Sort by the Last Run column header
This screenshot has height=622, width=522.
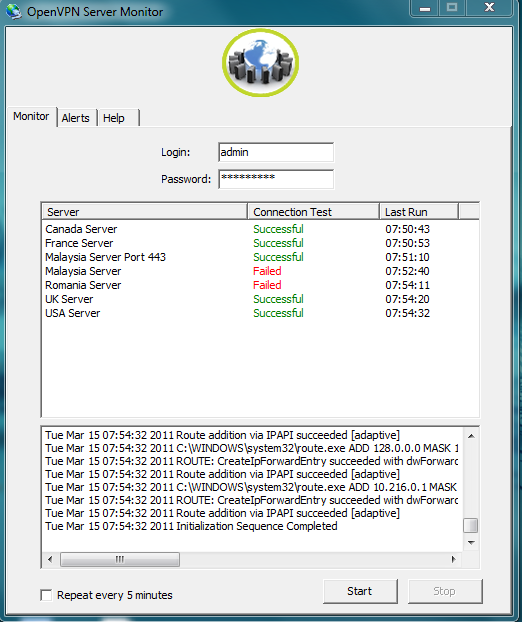pyautogui.click(x=419, y=212)
